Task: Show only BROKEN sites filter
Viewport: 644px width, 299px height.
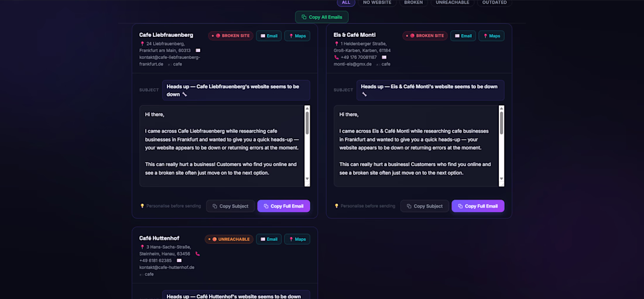Action: [x=413, y=2]
